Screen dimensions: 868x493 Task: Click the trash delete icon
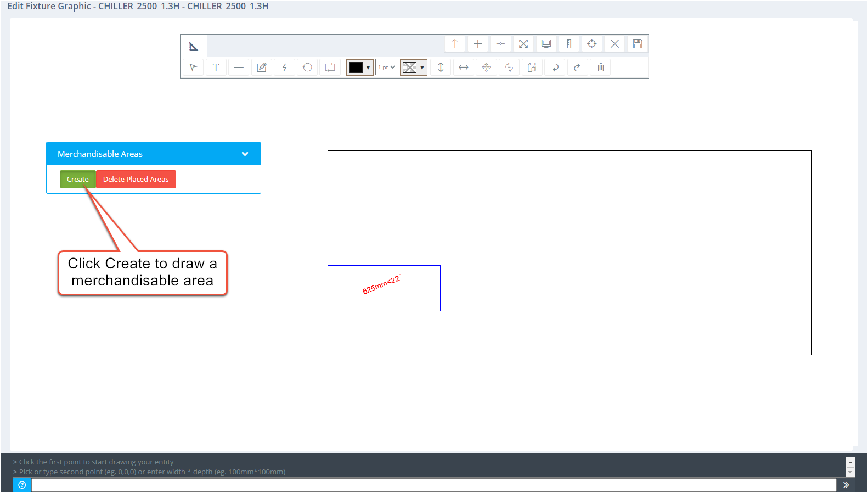click(601, 68)
